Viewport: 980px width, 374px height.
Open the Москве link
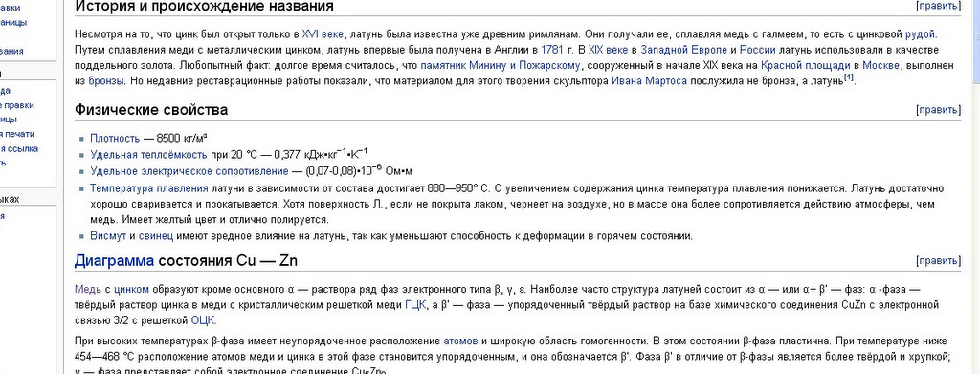[x=880, y=65]
